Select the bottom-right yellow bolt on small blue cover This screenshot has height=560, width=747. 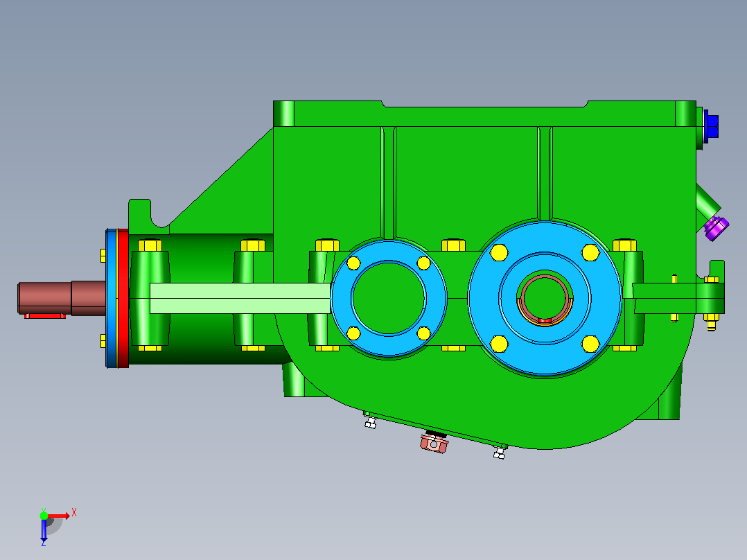click(x=423, y=333)
